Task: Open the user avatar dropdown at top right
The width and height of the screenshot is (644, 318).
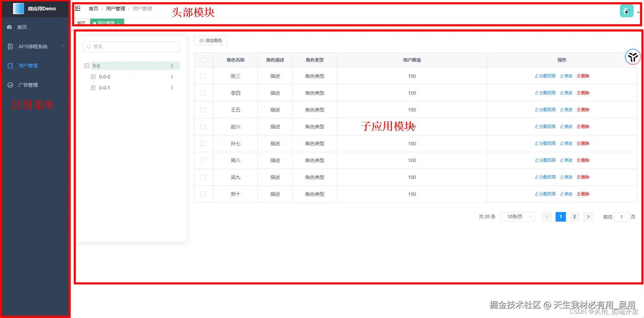Action: pyautogui.click(x=626, y=11)
